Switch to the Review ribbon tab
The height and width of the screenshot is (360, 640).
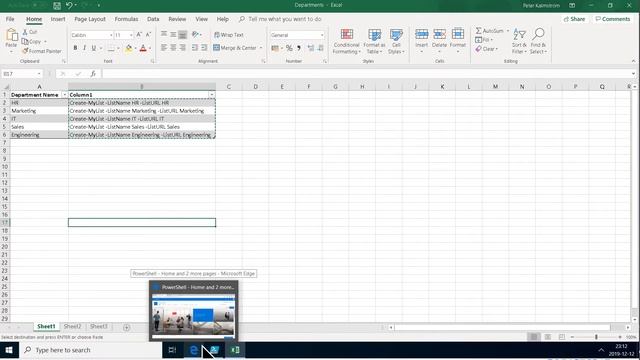coord(177,19)
